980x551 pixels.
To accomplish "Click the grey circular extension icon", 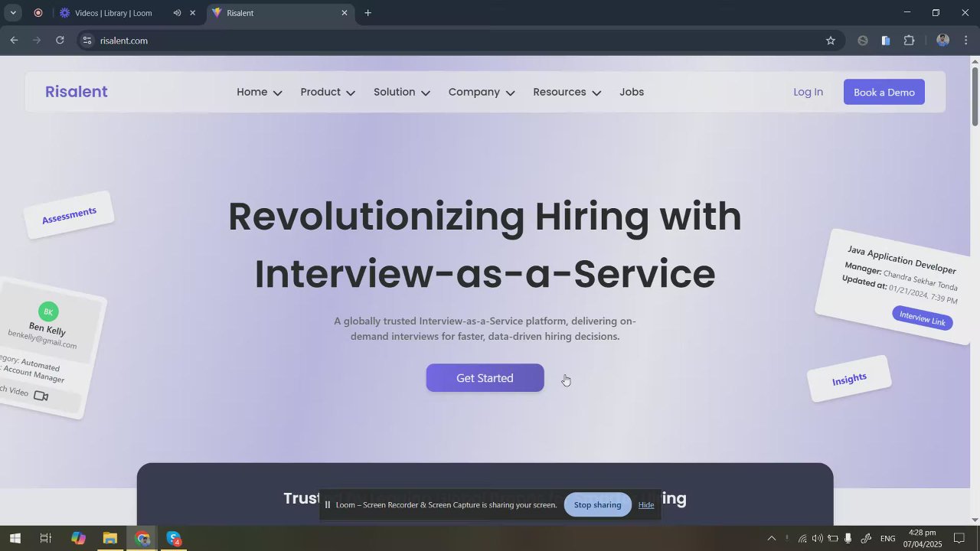I will 863,41.
